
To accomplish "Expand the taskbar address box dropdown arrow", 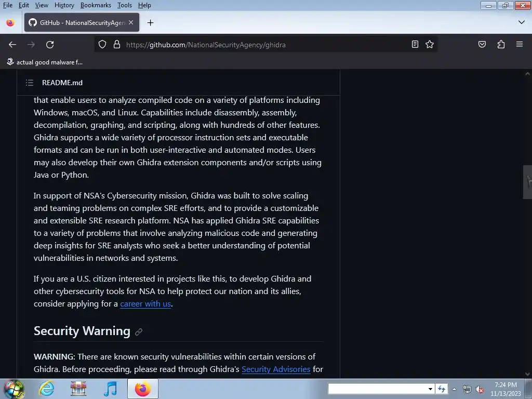I will [430, 389].
